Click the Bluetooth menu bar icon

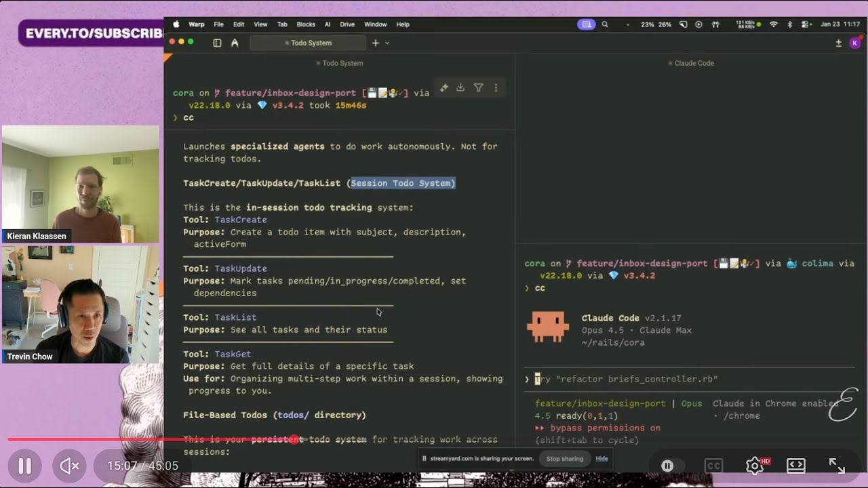(789, 24)
